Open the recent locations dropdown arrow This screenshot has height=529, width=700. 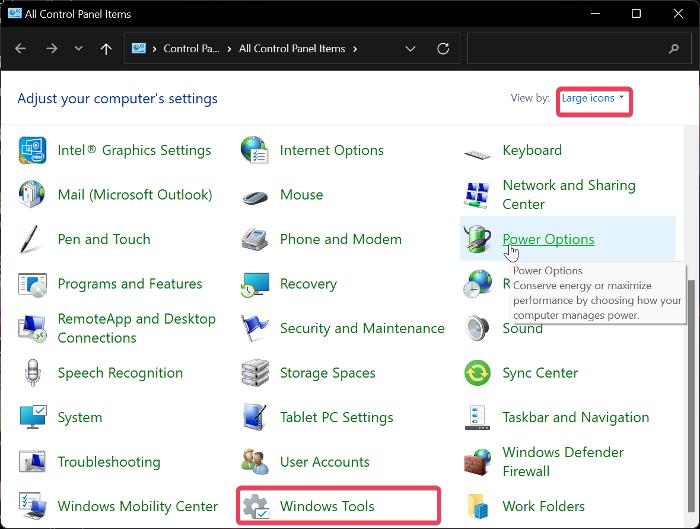click(79, 48)
